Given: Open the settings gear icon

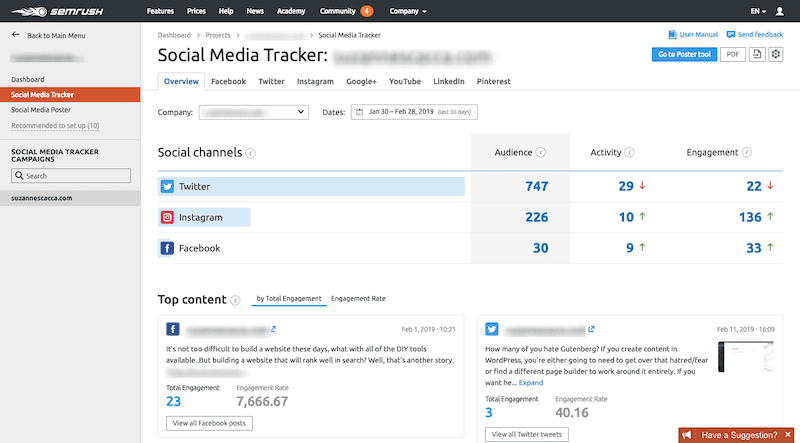Looking at the screenshot, I should [776, 55].
